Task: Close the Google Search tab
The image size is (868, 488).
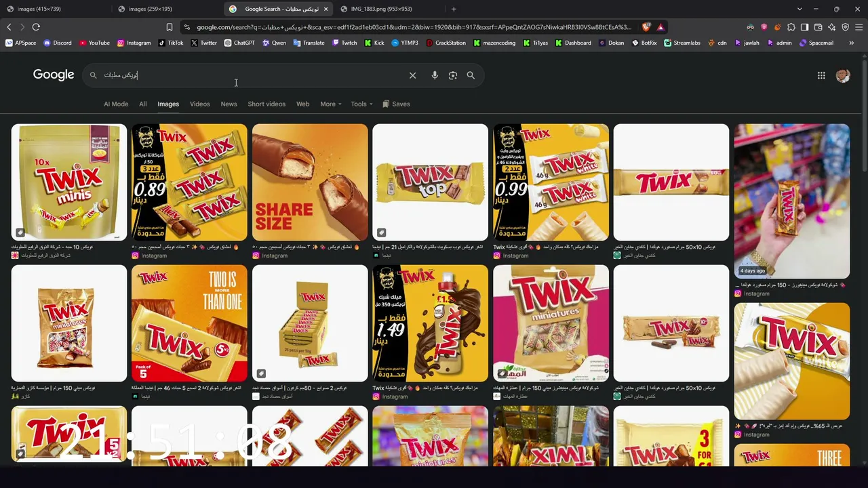Action: 325,9
